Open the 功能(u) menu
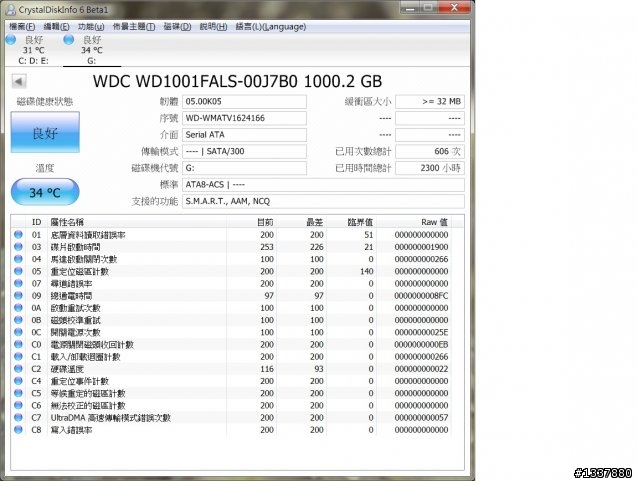This screenshot has width=638, height=481. pyautogui.click(x=91, y=27)
